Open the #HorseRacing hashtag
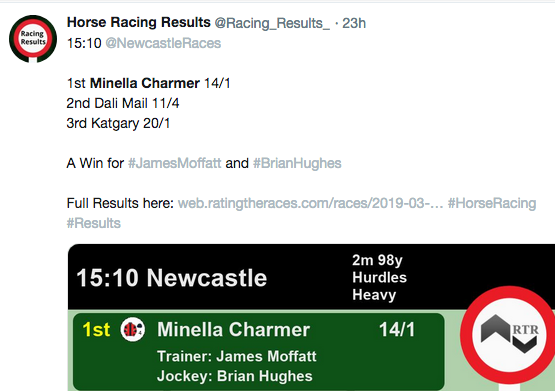The height and width of the screenshot is (391, 555). pyautogui.click(x=492, y=203)
